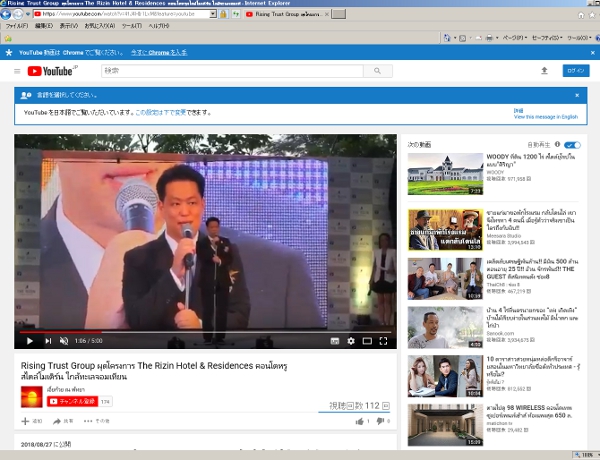Screen dimensions: 600x460
Task: Open the recent pages dropdown beside the forward arrow
Action: pyautogui.click(x=28, y=14)
